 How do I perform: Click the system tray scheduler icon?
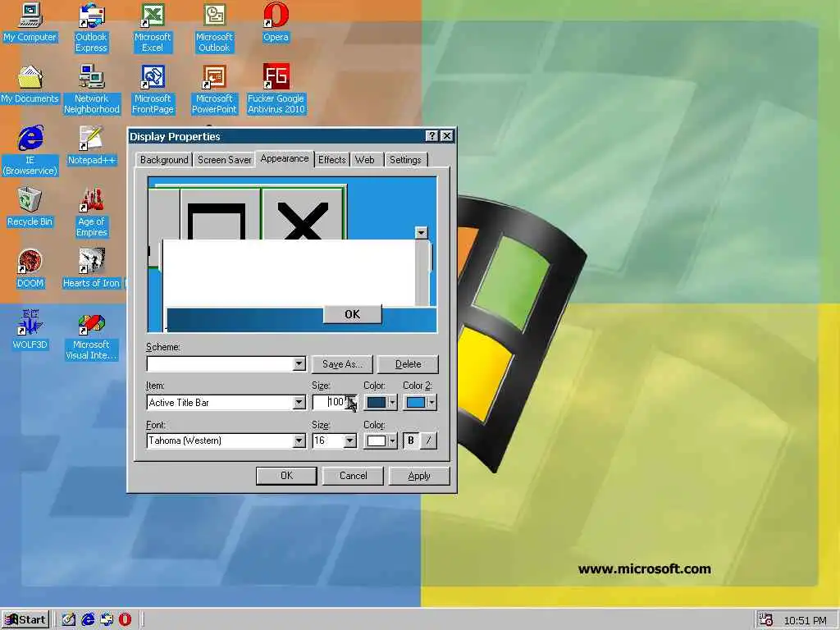(x=766, y=619)
